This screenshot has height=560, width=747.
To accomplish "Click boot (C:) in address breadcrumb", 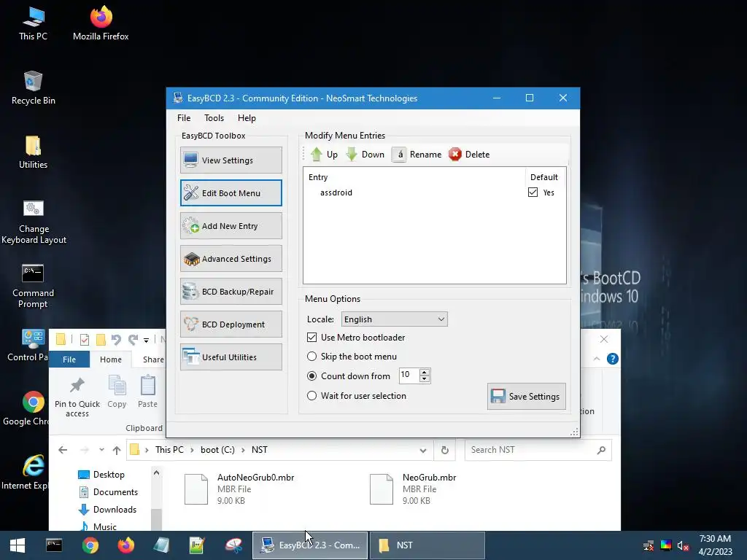I will pyautogui.click(x=217, y=450).
